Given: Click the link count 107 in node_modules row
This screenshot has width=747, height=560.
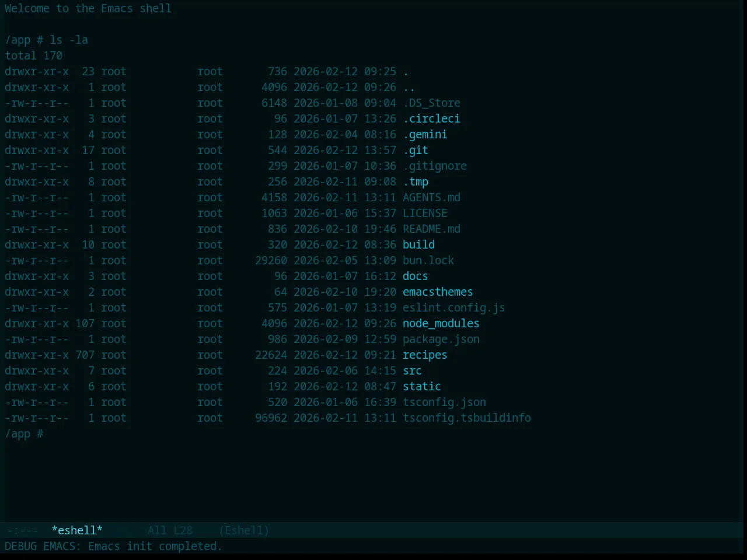Looking at the screenshot, I should [x=85, y=323].
